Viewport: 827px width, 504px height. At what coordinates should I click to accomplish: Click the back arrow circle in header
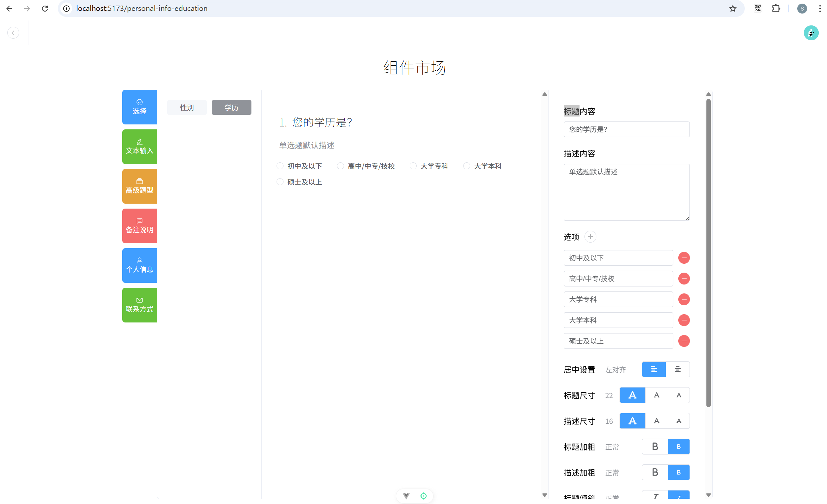[13, 33]
